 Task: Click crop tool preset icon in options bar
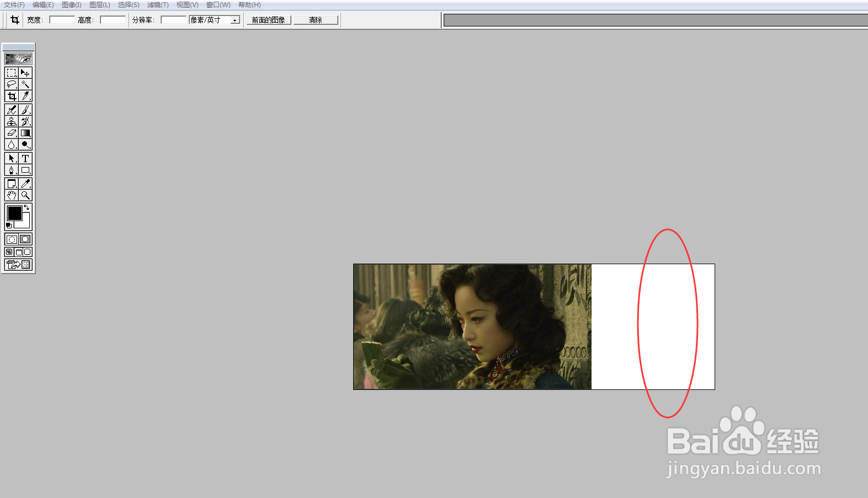pyautogui.click(x=15, y=20)
